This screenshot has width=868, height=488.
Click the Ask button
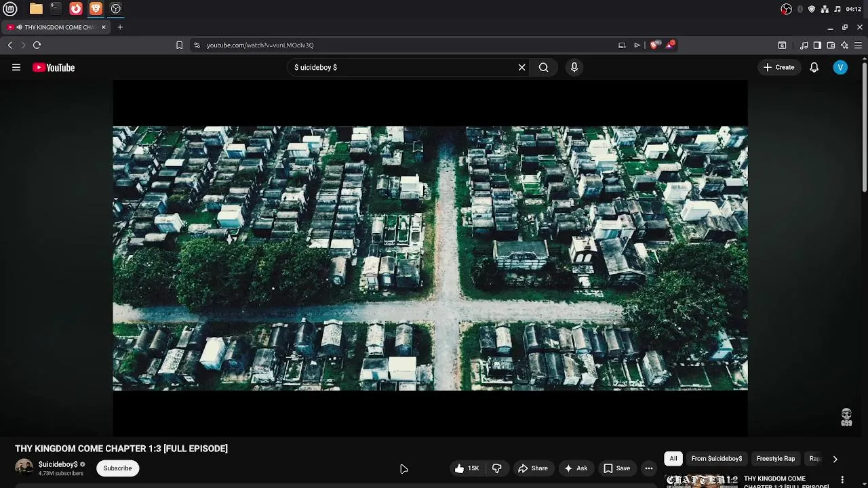point(576,468)
